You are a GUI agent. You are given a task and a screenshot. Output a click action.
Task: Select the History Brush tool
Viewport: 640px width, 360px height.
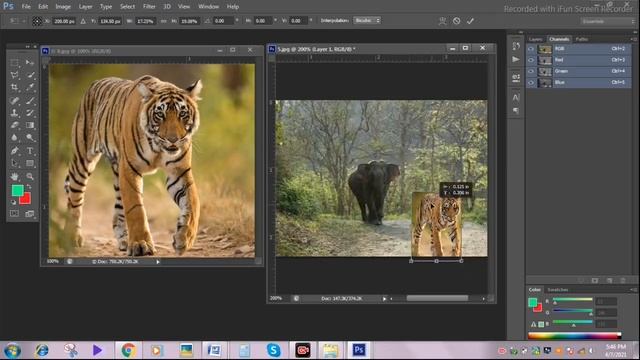click(30, 113)
